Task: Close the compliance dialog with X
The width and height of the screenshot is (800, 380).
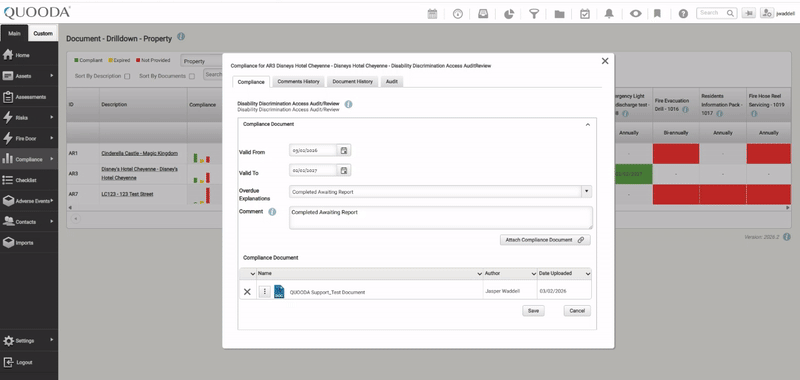Action: pos(605,61)
